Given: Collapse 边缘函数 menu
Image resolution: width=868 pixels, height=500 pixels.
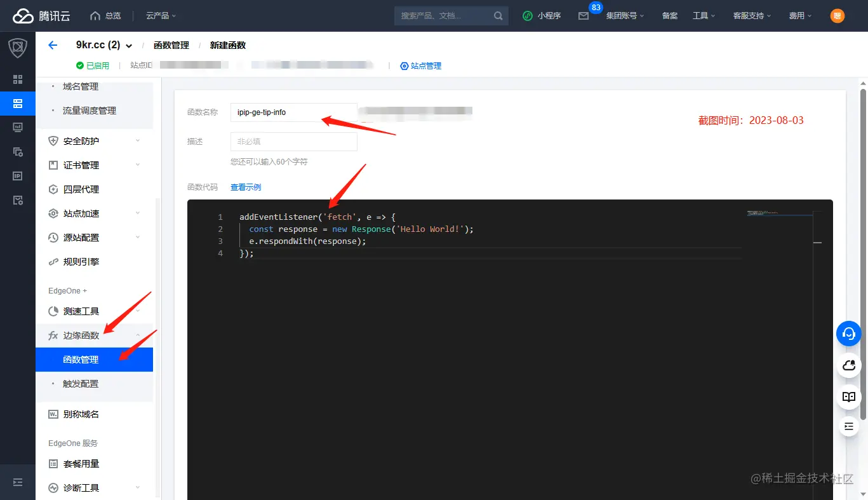Looking at the screenshot, I should [x=94, y=335].
